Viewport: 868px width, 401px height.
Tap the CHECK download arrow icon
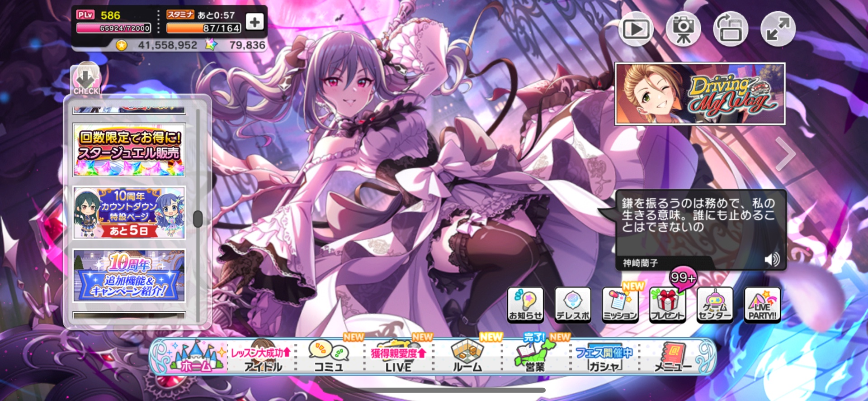click(x=86, y=80)
